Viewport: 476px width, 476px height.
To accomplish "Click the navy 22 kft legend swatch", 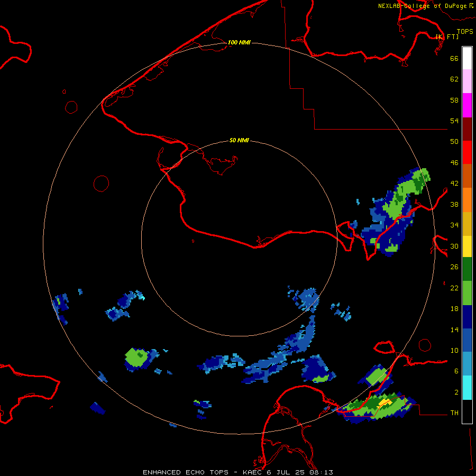I will [x=467, y=317].
